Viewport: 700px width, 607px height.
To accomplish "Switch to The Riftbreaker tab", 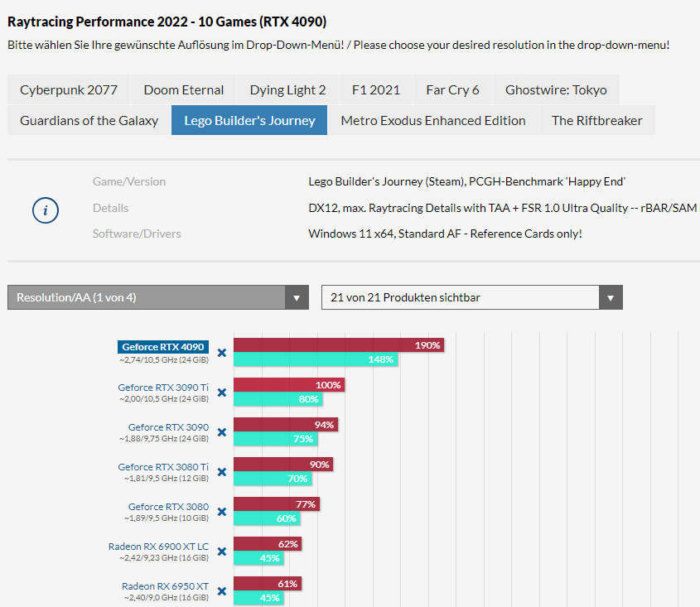I will [x=597, y=121].
